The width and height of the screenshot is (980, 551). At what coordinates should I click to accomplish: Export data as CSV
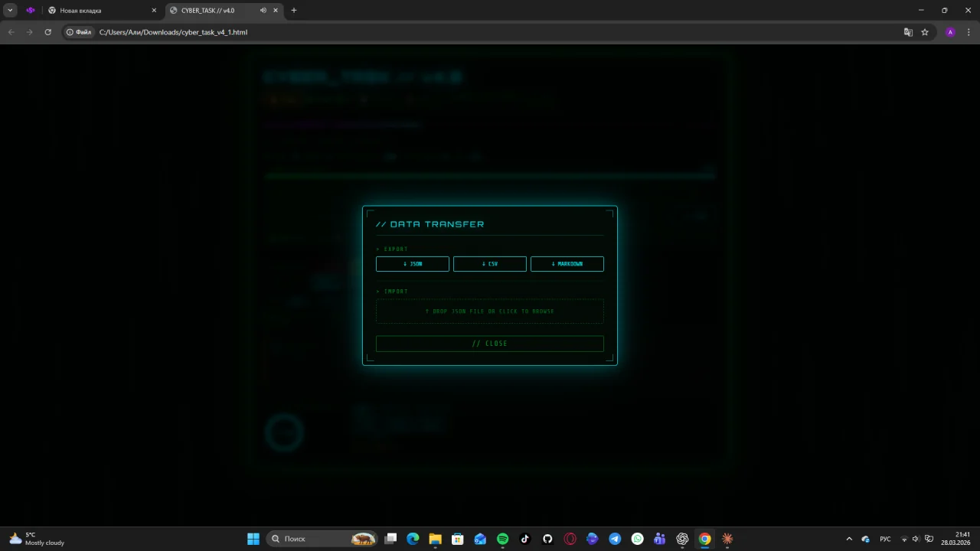coord(489,264)
